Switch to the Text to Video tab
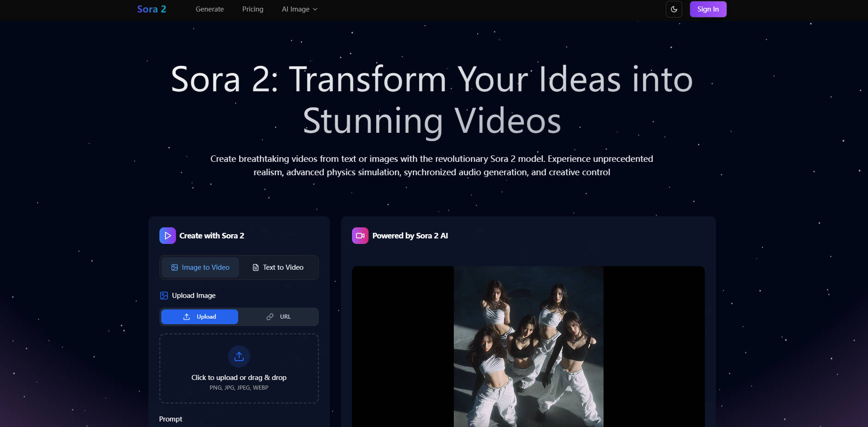The width and height of the screenshot is (868, 427). pyautogui.click(x=278, y=267)
